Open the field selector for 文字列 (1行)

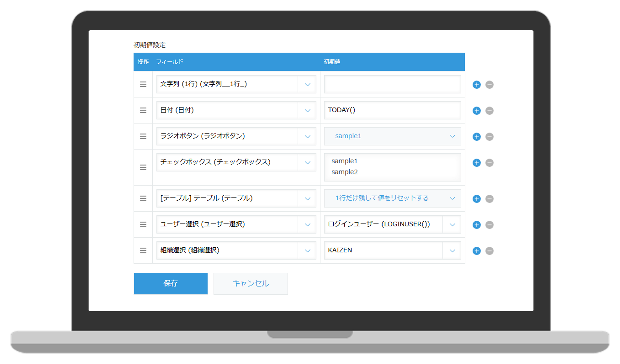pos(307,84)
